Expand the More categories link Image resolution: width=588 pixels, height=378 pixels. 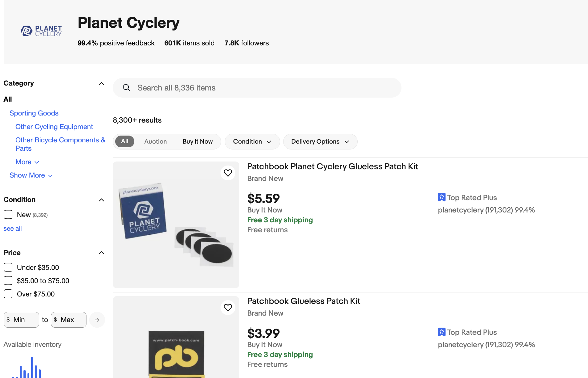pos(27,162)
